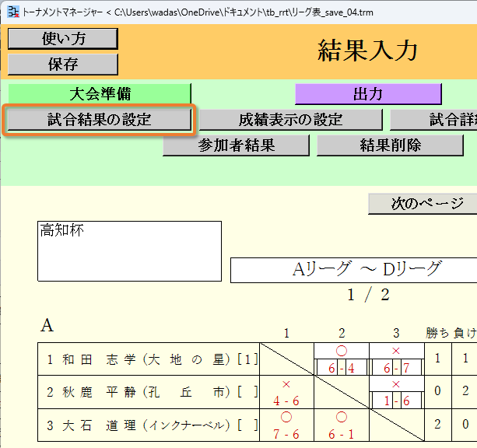Image resolution: width=477 pixels, height=448 pixels.
Task: Click the Tournament Manager title bar icon
Action: pyautogui.click(x=13, y=12)
